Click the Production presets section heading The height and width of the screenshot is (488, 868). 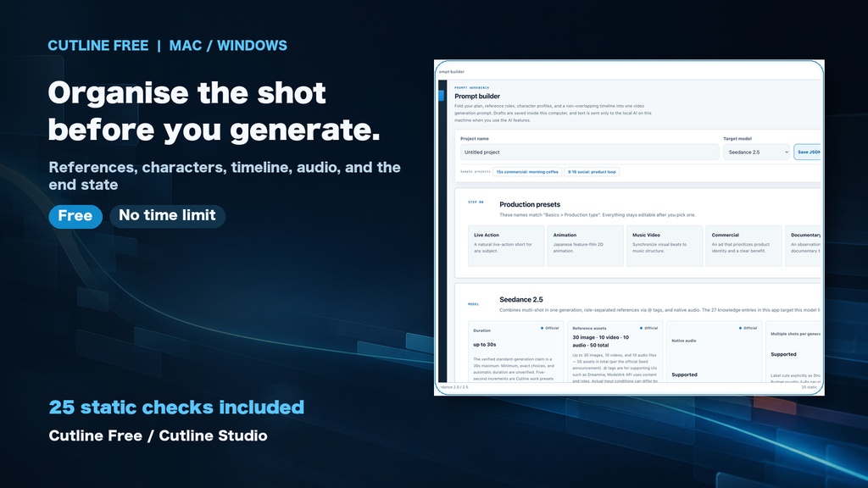(530, 205)
